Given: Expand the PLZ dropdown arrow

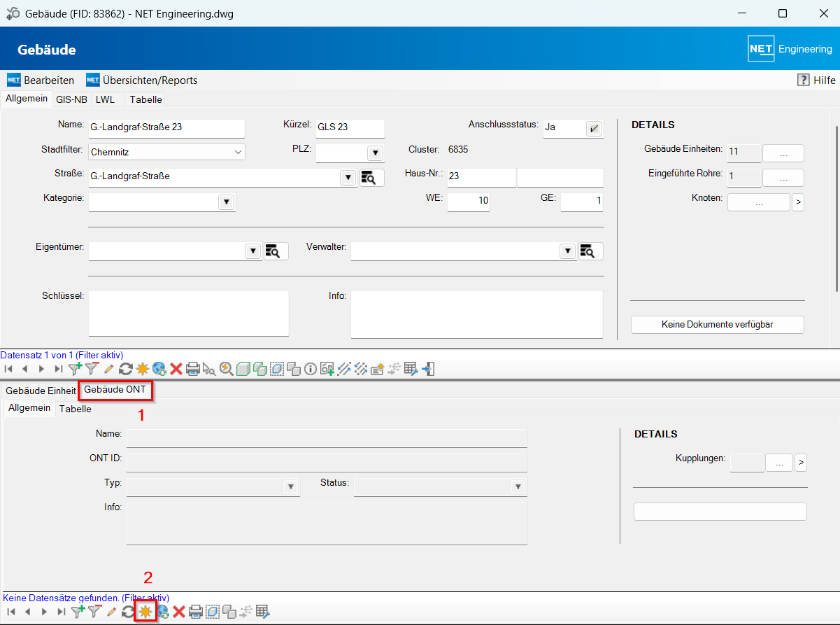Looking at the screenshot, I should (x=375, y=153).
